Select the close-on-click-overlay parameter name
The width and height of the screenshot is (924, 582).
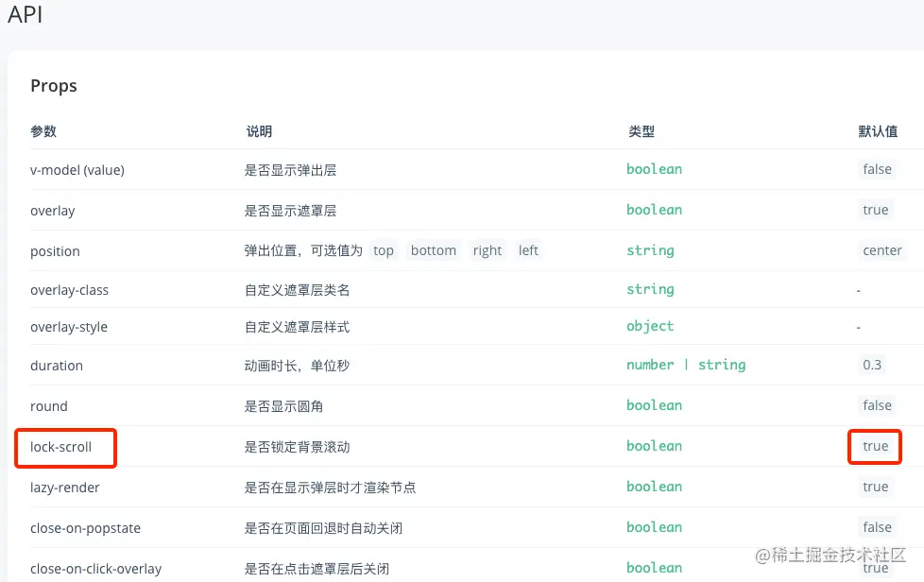point(96,569)
